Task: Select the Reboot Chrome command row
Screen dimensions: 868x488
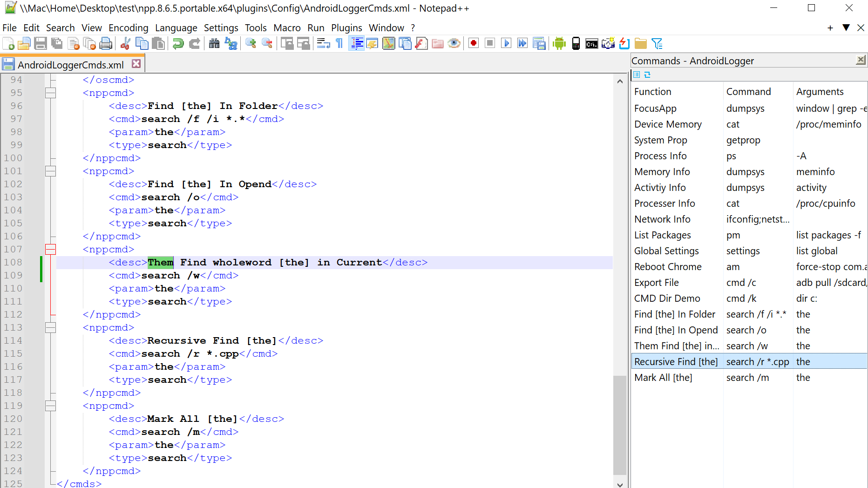Action: click(x=749, y=267)
